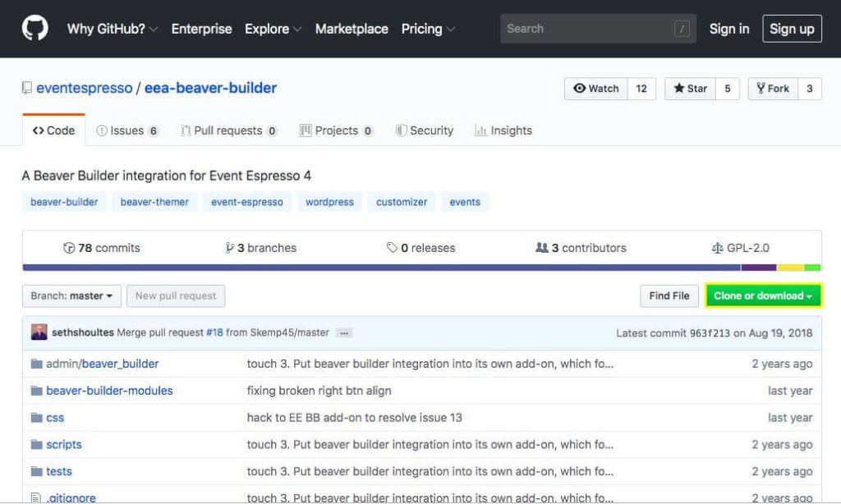
Task: Click sethshoultes avatar thumbnail
Action: [x=39, y=332]
